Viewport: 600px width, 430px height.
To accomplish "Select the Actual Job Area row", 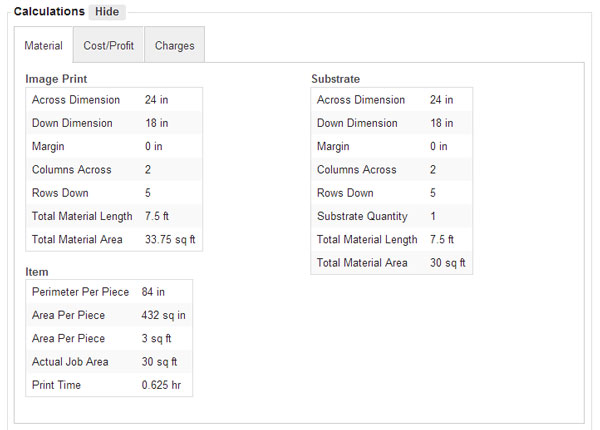I will click(109, 362).
